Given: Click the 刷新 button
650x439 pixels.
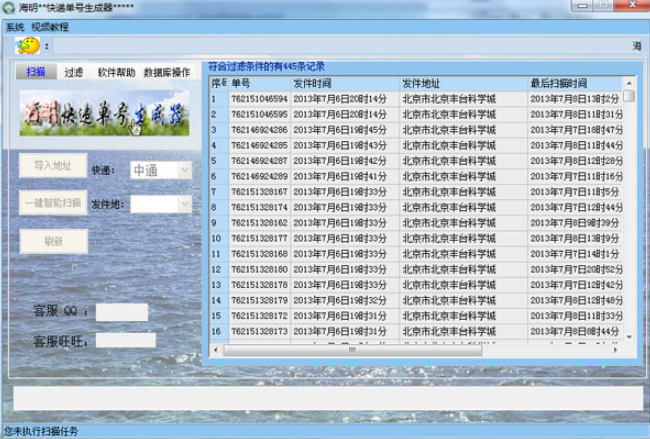Looking at the screenshot, I should point(53,241).
